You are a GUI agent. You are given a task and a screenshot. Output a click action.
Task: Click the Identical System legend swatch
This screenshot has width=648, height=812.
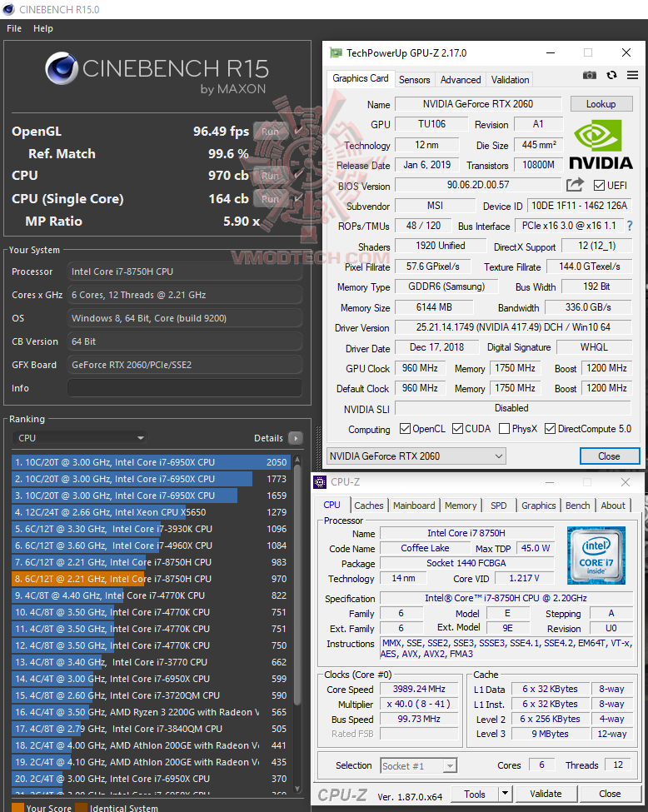[x=82, y=808]
